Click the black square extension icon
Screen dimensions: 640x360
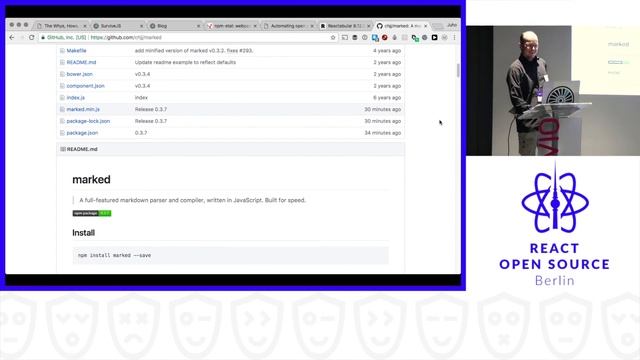434,37
